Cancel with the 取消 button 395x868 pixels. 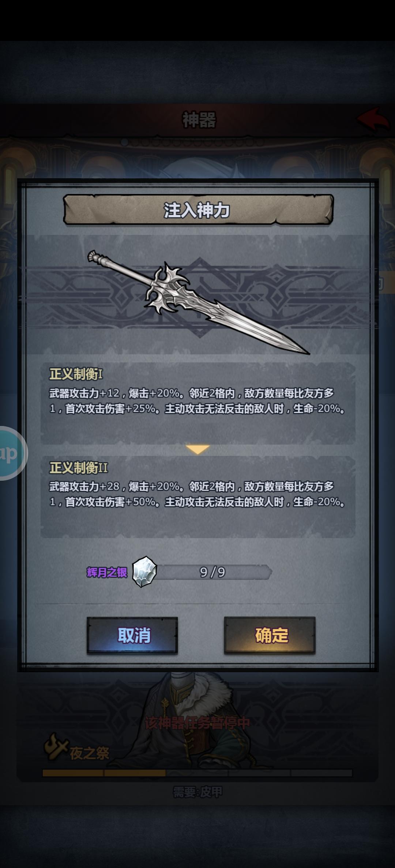[132, 635]
